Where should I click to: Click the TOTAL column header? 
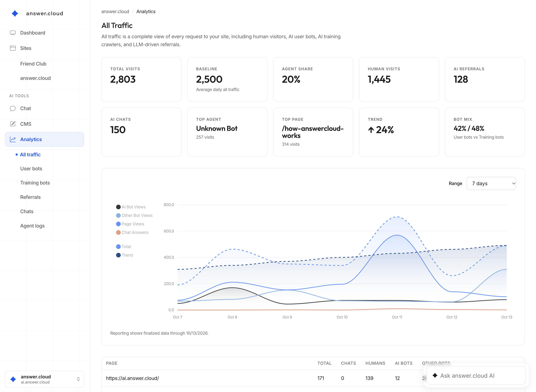324,363
